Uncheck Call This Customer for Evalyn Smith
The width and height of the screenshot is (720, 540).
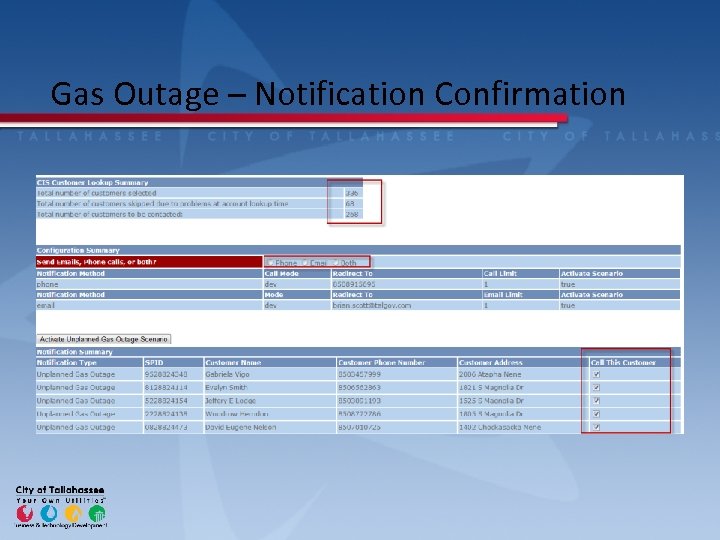596,388
